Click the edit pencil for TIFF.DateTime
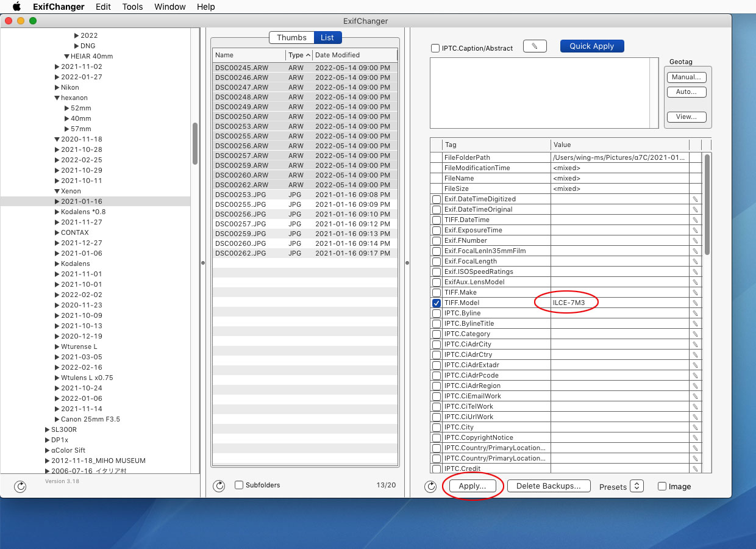 pos(695,220)
